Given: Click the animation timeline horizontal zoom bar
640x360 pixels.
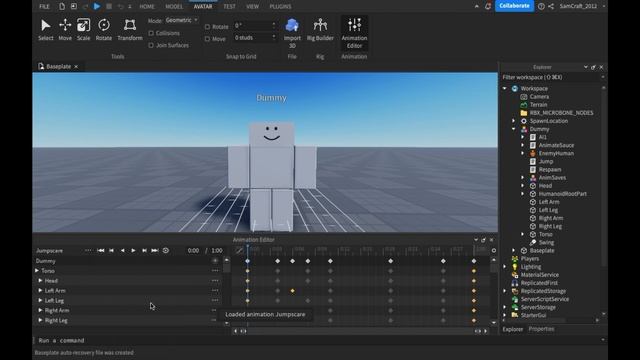Looking at the screenshot, I should 360,331.
